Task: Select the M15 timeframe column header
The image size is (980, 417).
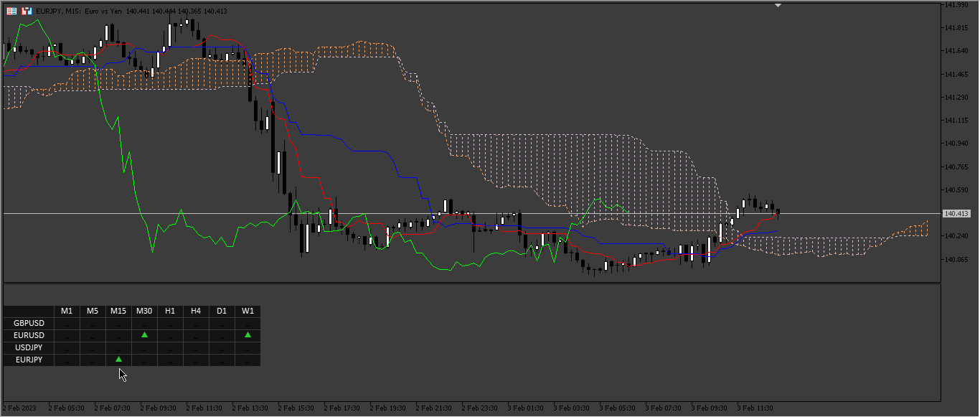Action: coord(118,311)
